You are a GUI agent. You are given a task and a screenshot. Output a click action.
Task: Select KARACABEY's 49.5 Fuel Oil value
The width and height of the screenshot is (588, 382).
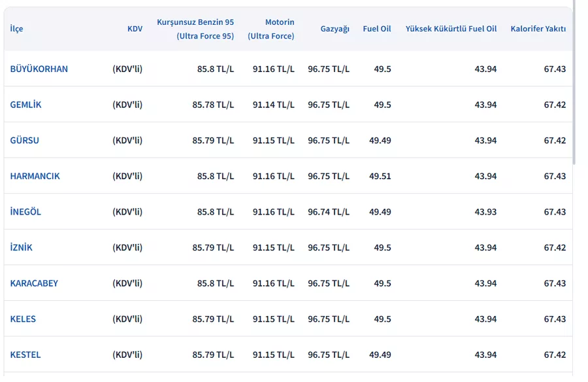(x=382, y=283)
